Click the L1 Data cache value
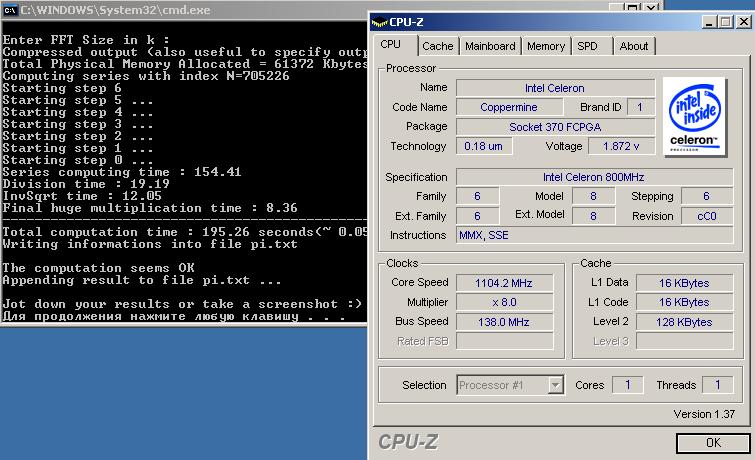Image resolution: width=755 pixels, height=460 pixels. point(684,283)
